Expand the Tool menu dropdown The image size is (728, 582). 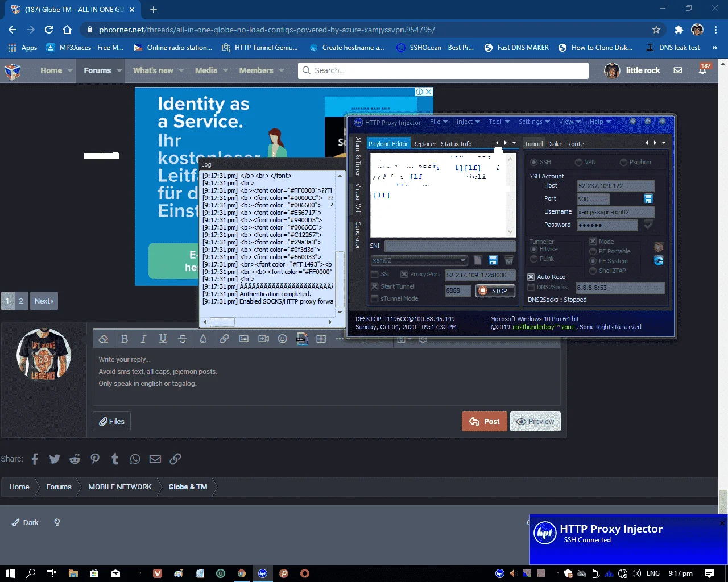(x=499, y=122)
